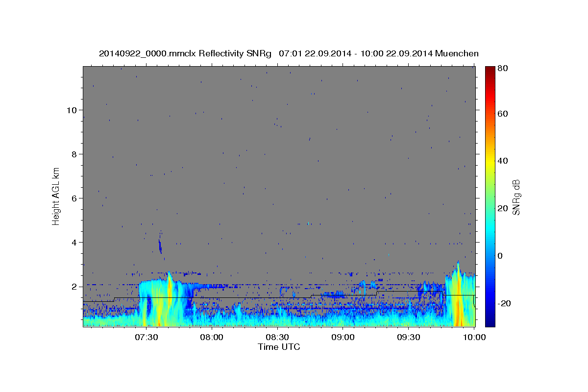Click the colorbar value -20

(x=504, y=303)
